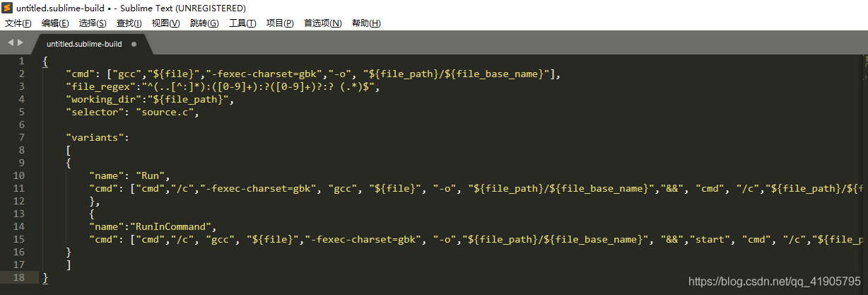The image size is (868, 295).
Task: Open the 查找(I) menu
Action: [x=129, y=23]
